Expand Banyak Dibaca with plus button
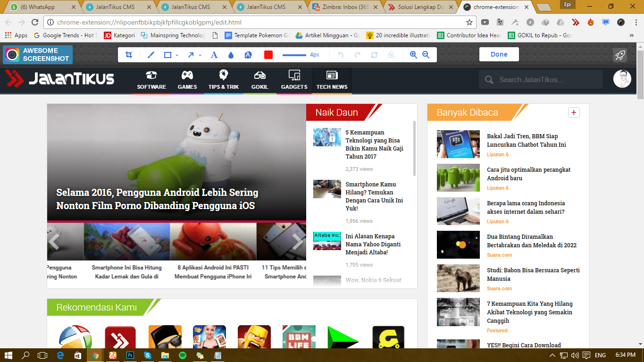This screenshot has height=362, width=644. click(x=574, y=112)
